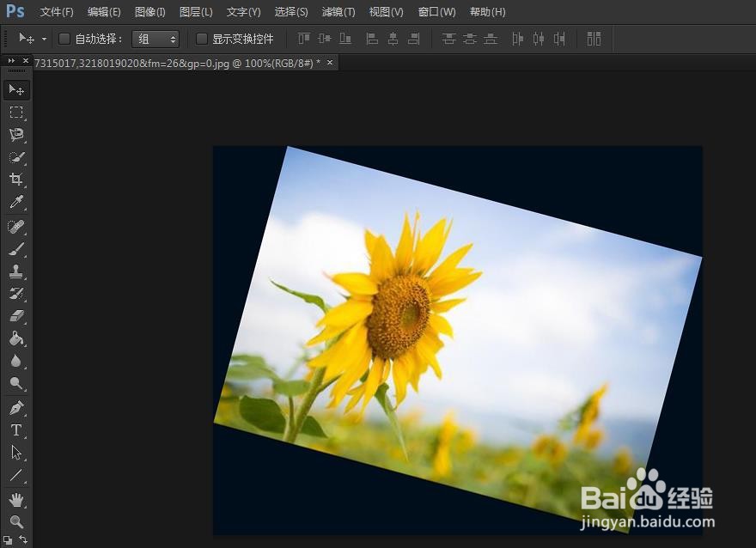This screenshot has width=756, height=548.
Task: Align right edges in options bar
Action: [x=414, y=39]
